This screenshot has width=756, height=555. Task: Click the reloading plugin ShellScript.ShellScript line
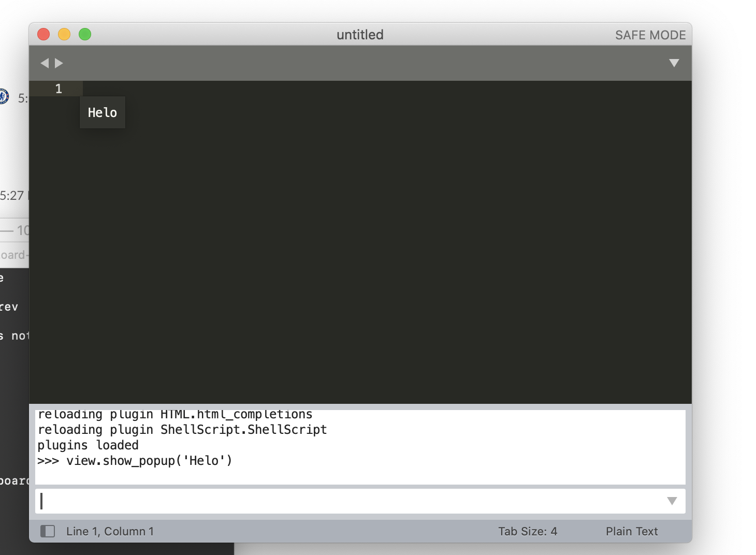182,429
